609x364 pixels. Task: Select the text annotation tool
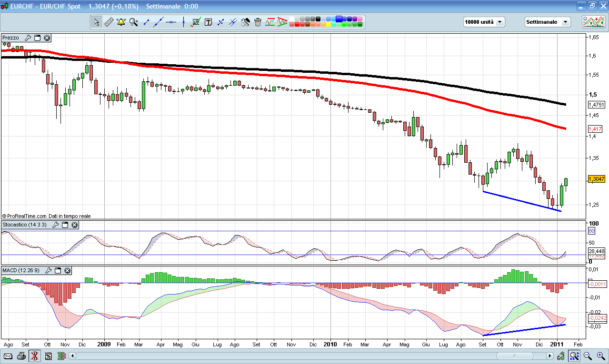[208, 22]
